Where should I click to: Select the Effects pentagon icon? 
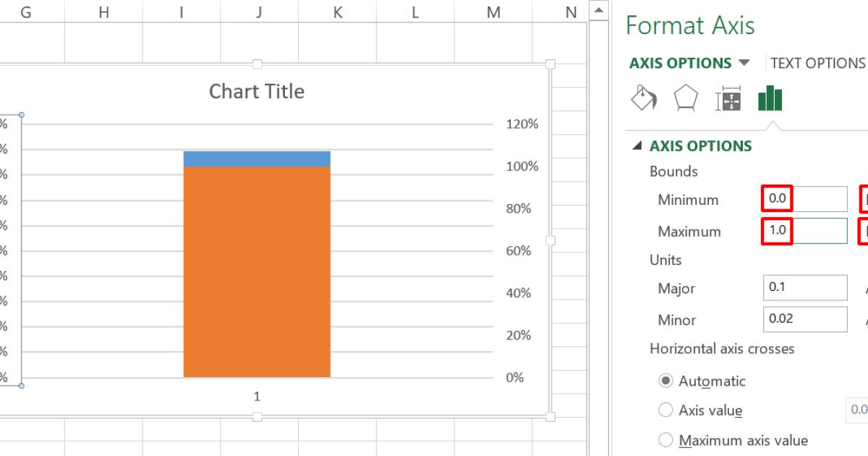point(684,98)
